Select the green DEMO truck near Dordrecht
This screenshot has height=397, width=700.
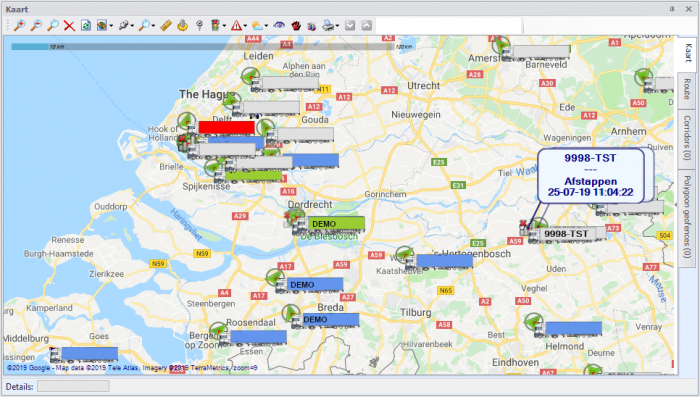pyautogui.click(x=329, y=225)
